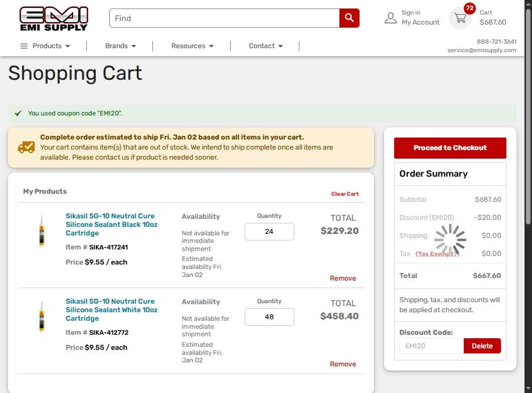Click the green checkmark in the coupon message
This screenshot has height=393, width=532.
(x=19, y=113)
